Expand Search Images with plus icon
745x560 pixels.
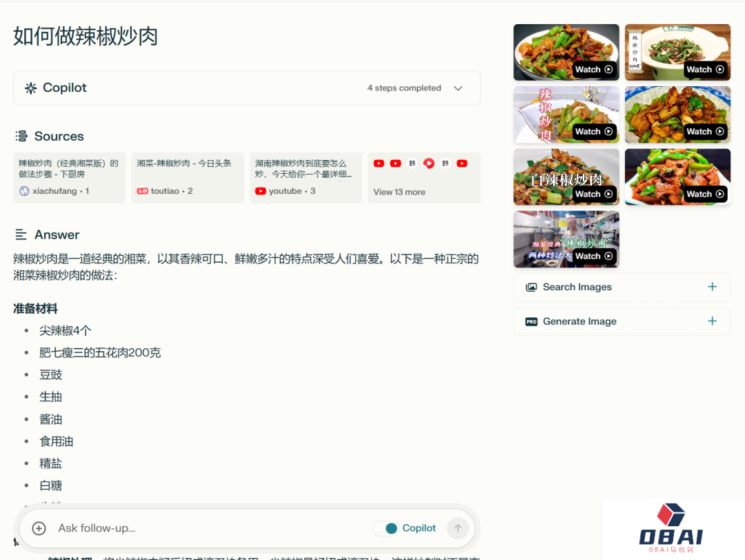point(712,287)
